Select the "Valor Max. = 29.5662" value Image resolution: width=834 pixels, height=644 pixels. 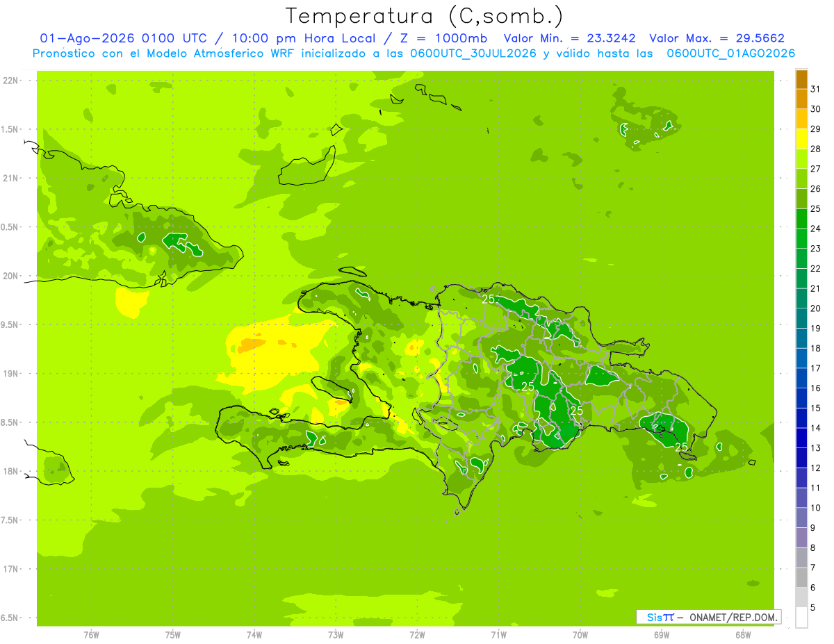coord(717,38)
